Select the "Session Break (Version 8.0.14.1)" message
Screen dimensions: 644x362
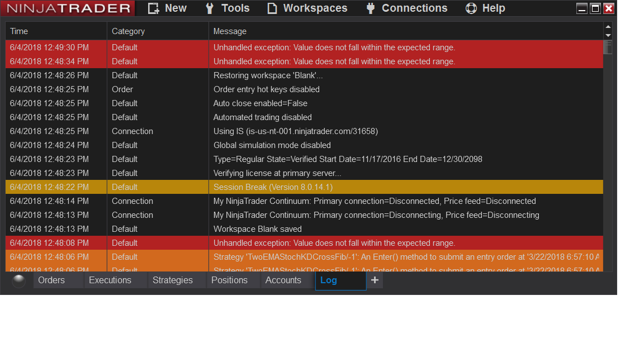[x=273, y=187]
